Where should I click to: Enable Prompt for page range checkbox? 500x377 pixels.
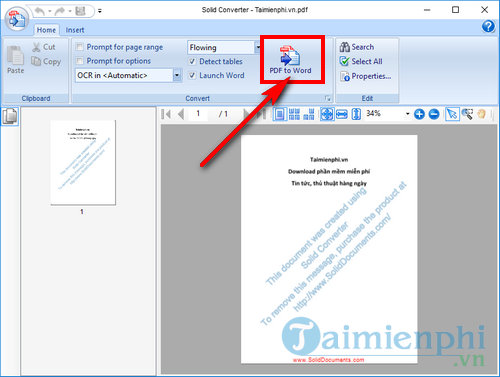(x=79, y=47)
